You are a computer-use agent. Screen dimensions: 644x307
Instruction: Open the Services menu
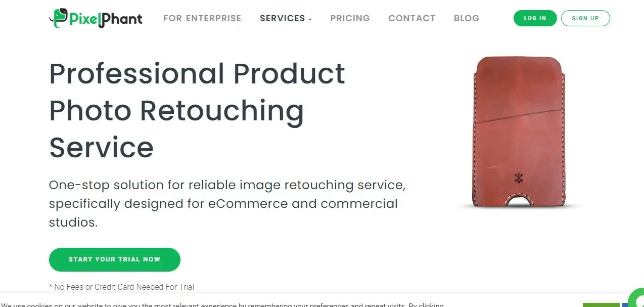(x=286, y=18)
